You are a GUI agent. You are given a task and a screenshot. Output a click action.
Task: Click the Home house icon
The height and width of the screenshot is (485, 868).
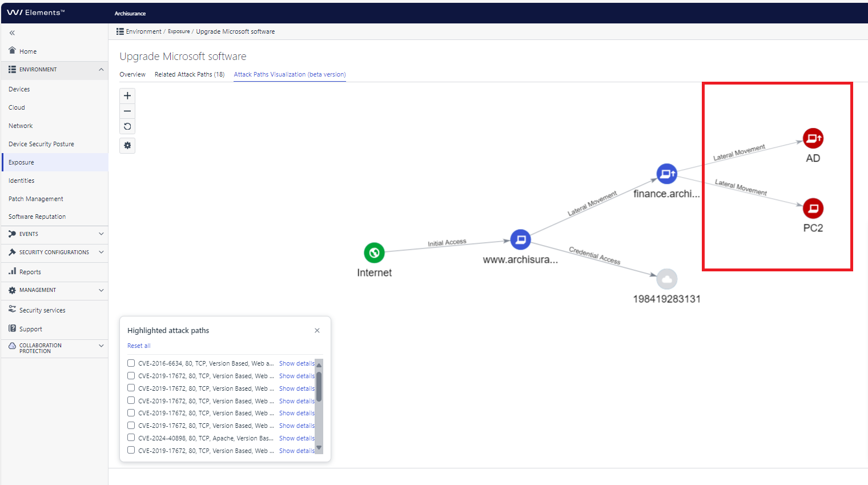click(12, 50)
